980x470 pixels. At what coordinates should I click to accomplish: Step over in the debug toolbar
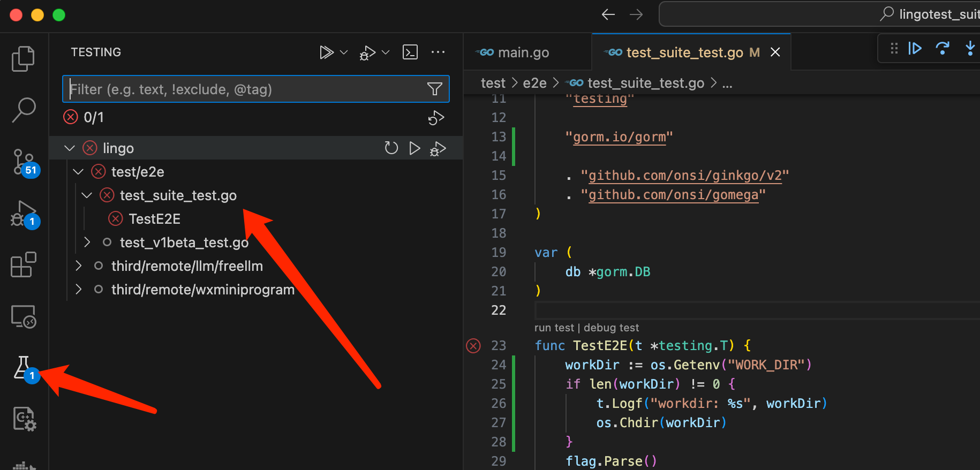(x=943, y=49)
